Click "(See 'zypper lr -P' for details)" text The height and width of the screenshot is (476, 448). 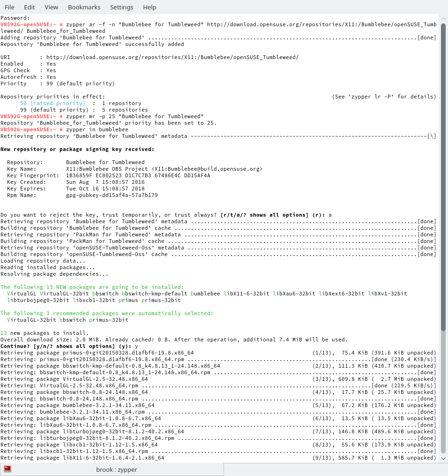(x=384, y=97)
